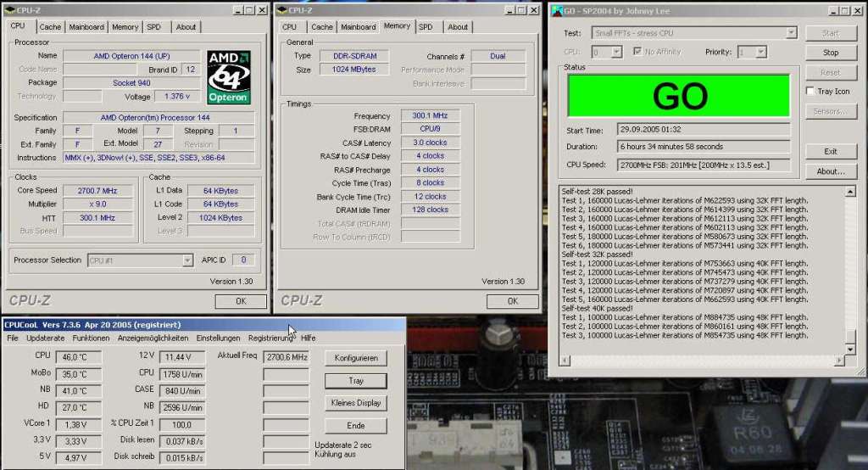Open the Datei (File) menu in CPUCool
The height and width of the screenshot is (470, 868).
pos(12,339)
